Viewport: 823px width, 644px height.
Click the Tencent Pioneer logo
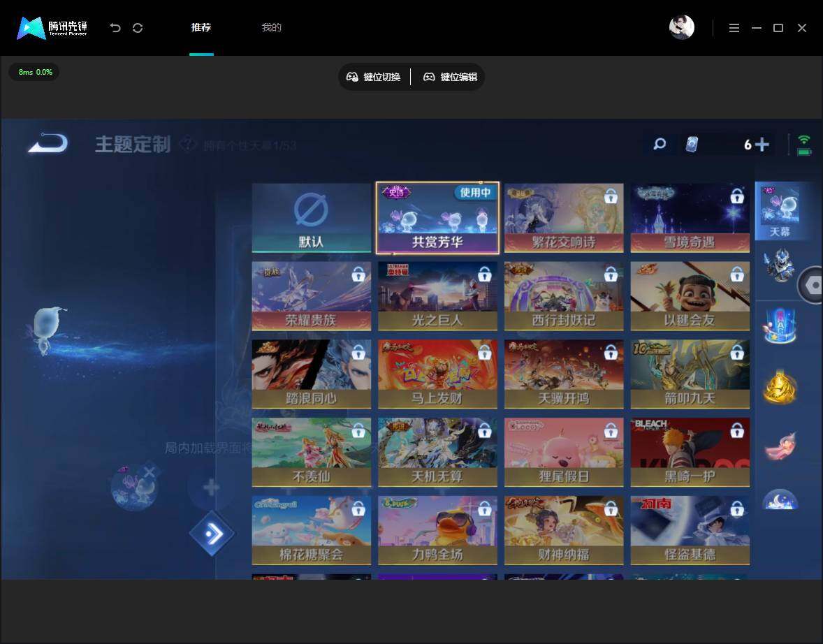52,27
